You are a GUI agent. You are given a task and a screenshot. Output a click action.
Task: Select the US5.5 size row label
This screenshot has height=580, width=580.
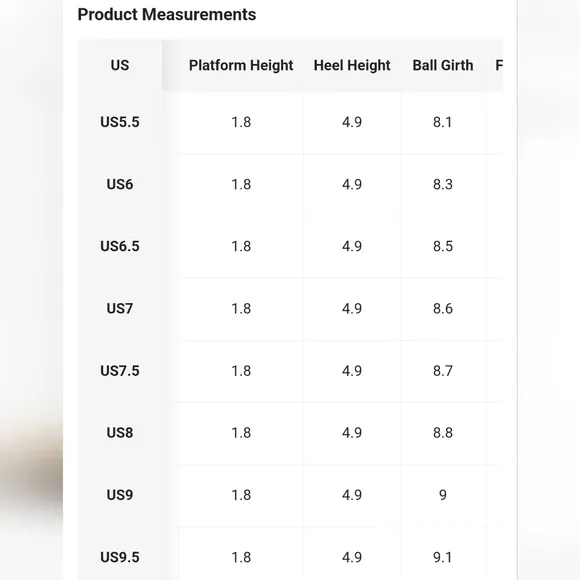tap(120, 122)
